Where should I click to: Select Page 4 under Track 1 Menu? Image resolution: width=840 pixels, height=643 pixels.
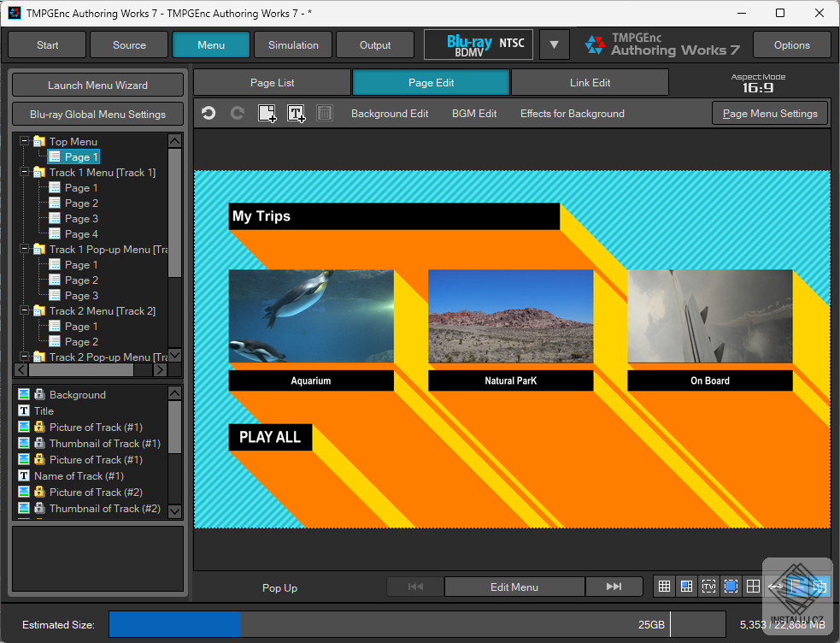81,233
